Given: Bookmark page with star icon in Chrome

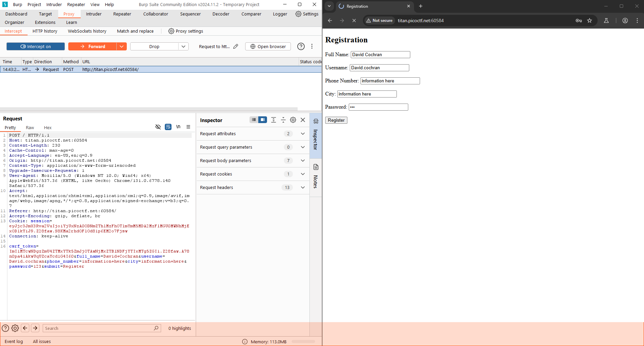Looking at the screenshot, I should point(590,21).
